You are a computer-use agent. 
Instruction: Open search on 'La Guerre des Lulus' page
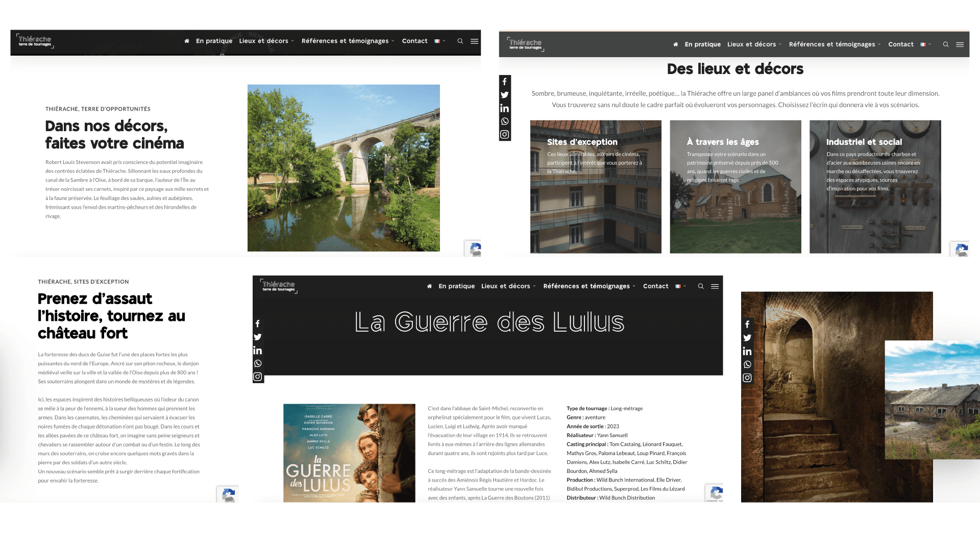(701, 286)
